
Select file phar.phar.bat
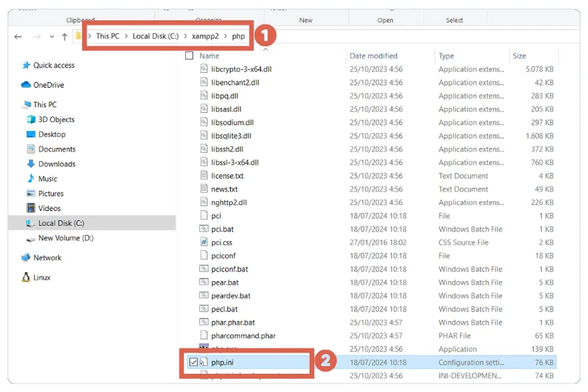(x=233, y=323)
